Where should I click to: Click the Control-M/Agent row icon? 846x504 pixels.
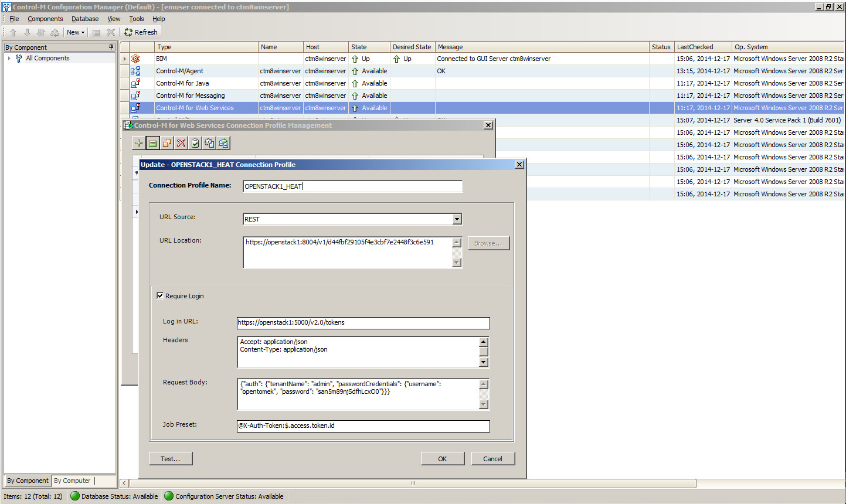[135, 71]
